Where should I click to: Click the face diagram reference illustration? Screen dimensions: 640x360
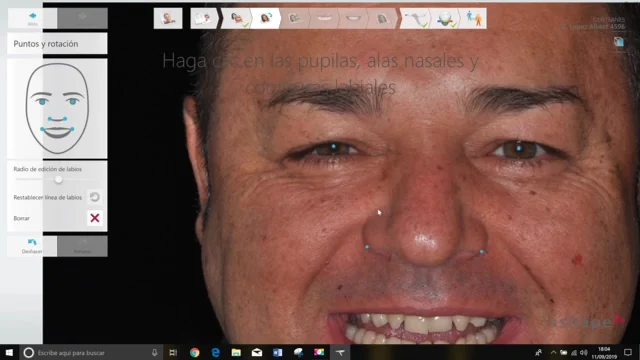pyautogui.click(x=57, y=109)
